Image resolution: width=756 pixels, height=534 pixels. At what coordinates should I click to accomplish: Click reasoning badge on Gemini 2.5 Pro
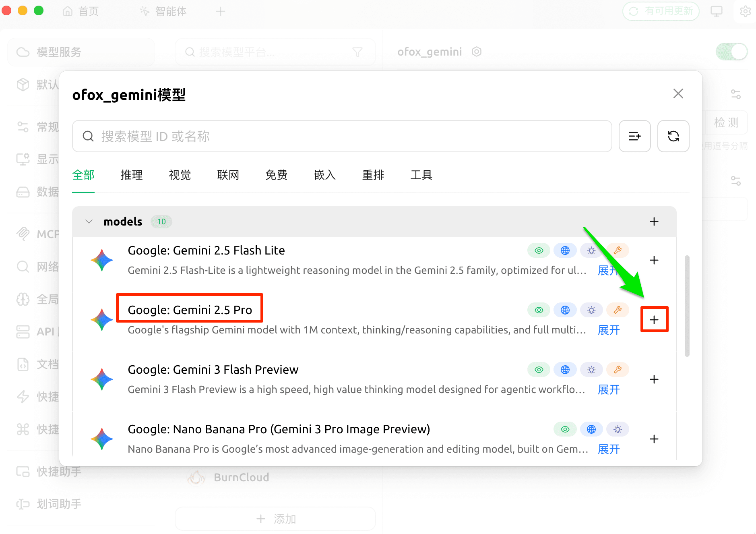pos(591,310)
